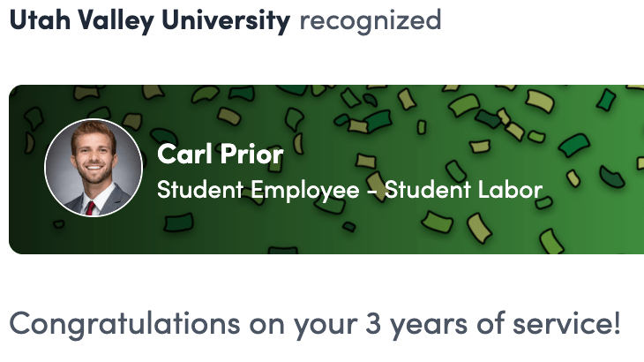Screen dimensions: 644x362
Task: Click the "Student Employee" job title text
Action: click(258, 189)
